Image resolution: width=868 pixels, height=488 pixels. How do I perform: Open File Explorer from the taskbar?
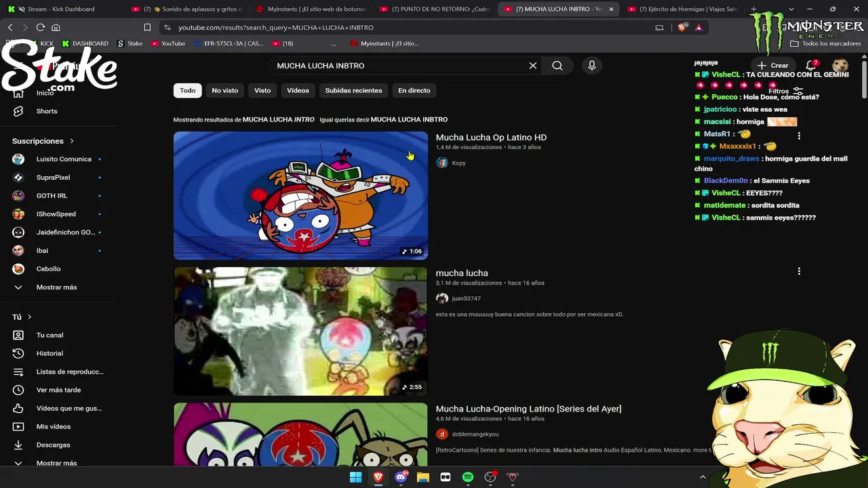click(x=423, y=477)
